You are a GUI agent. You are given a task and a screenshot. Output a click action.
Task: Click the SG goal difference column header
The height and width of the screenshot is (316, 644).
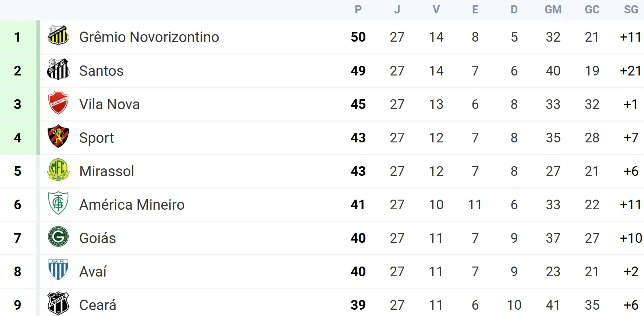(x=631, y=10)
